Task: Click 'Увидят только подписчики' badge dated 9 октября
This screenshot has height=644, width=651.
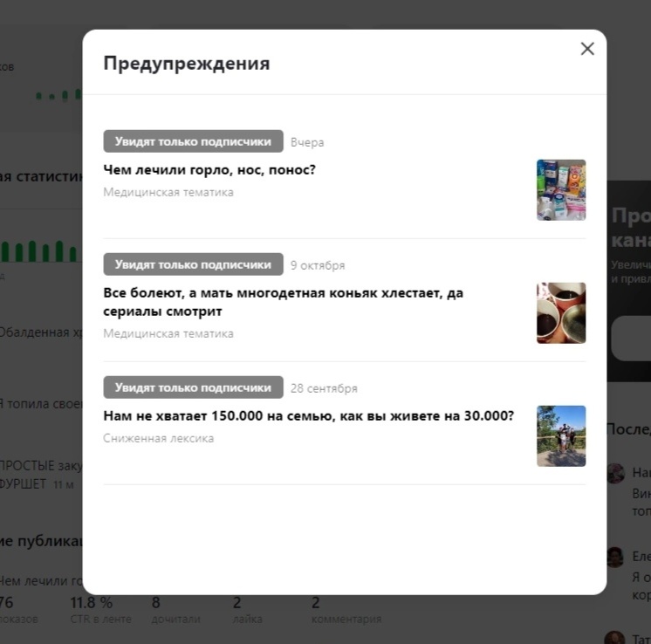Action: click(193, 264)
